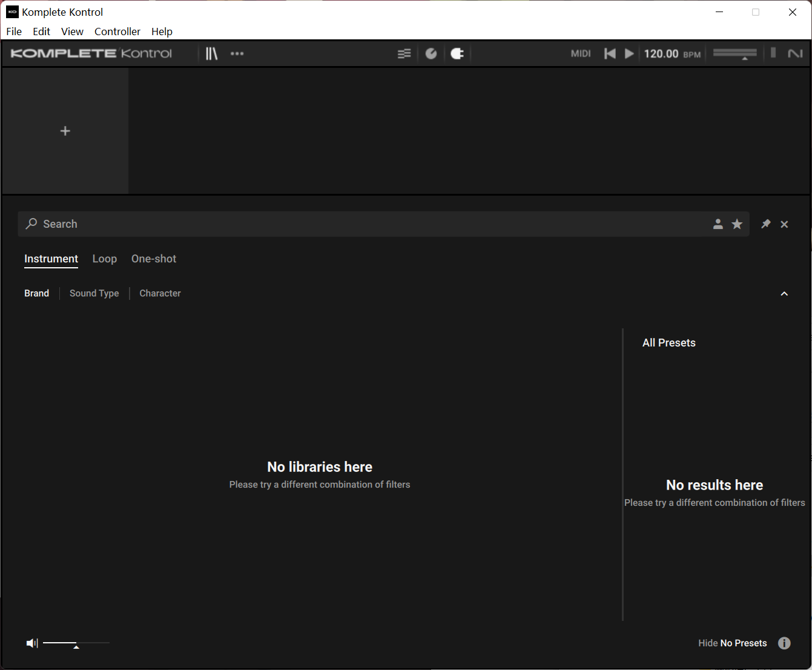
Task: Open the three-dots options menu
Action: coord(237,53)
